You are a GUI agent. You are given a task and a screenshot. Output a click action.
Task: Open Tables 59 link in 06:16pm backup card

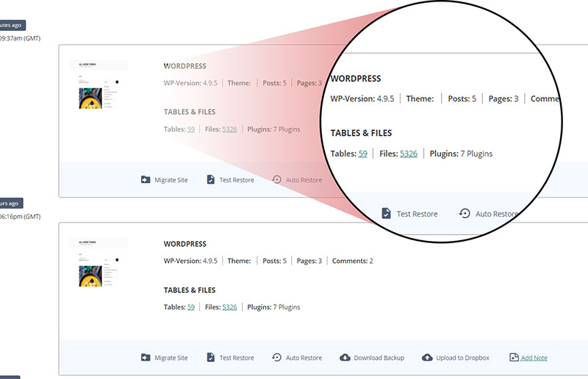(191, 307)
